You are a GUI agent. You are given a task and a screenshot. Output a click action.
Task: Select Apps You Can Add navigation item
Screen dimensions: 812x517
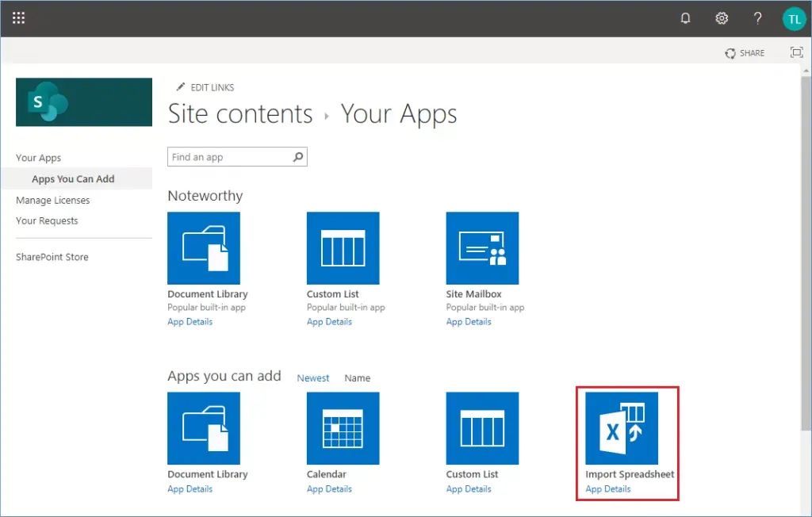[73, 178]
